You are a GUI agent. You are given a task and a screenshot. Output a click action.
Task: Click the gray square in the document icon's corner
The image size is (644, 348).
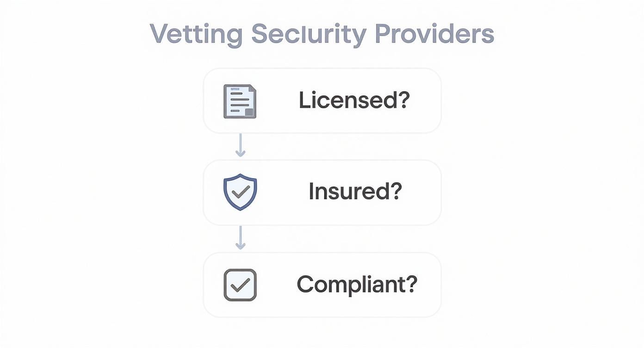click(249, 112)
